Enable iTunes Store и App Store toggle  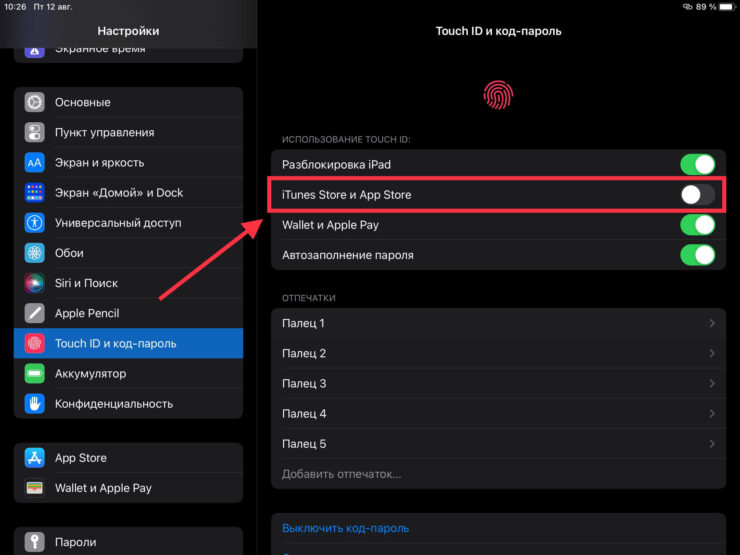click(x=697, y=195)
